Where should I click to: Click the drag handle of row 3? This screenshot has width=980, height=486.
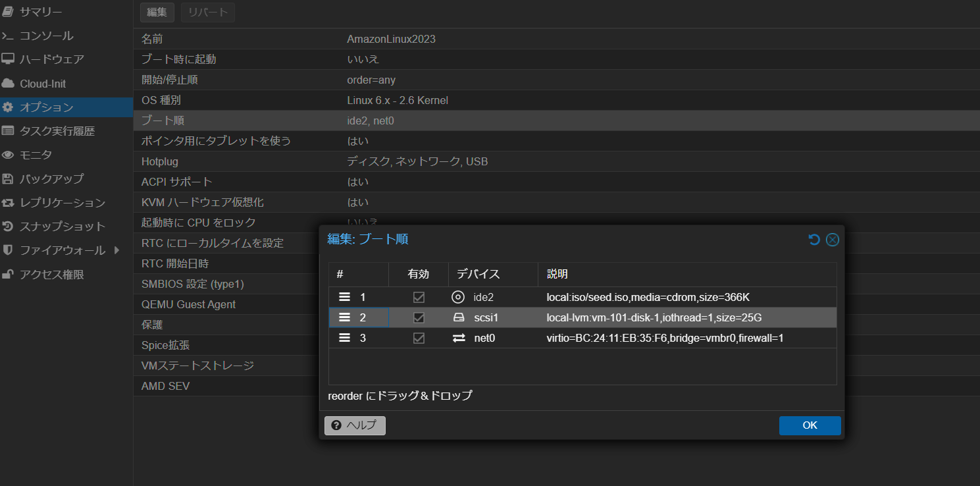pos(344,338)
